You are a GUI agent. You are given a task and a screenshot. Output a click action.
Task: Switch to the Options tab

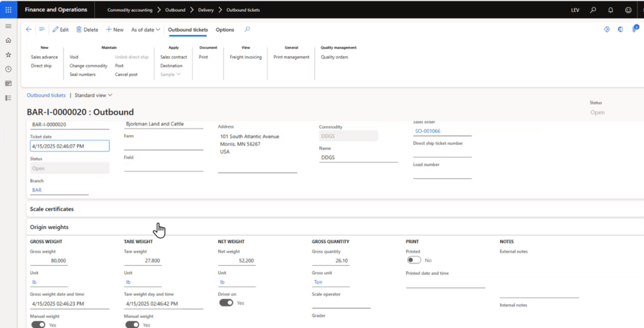[225, 30]
